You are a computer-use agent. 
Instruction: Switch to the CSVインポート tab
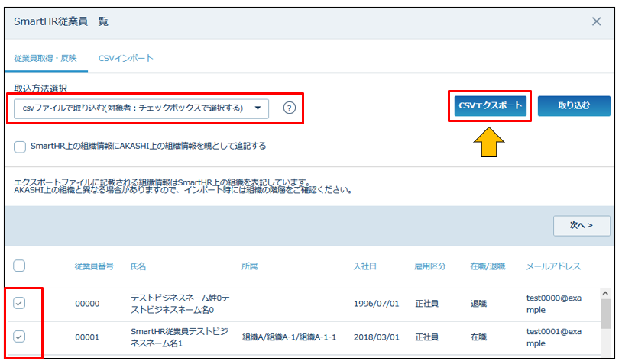tap(126, 58)
